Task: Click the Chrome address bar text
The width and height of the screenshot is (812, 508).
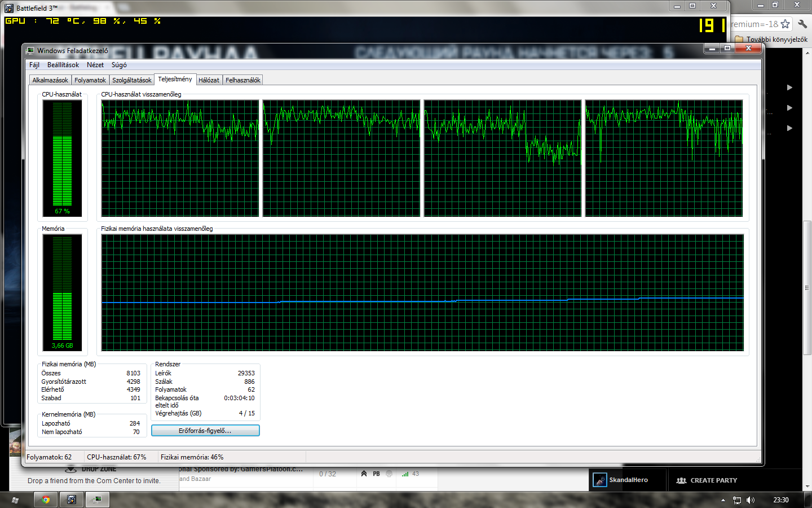Action: (x=754, y=24)
